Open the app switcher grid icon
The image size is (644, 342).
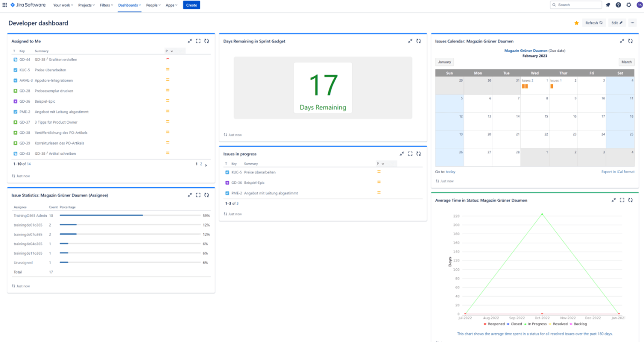click(5, 5)
